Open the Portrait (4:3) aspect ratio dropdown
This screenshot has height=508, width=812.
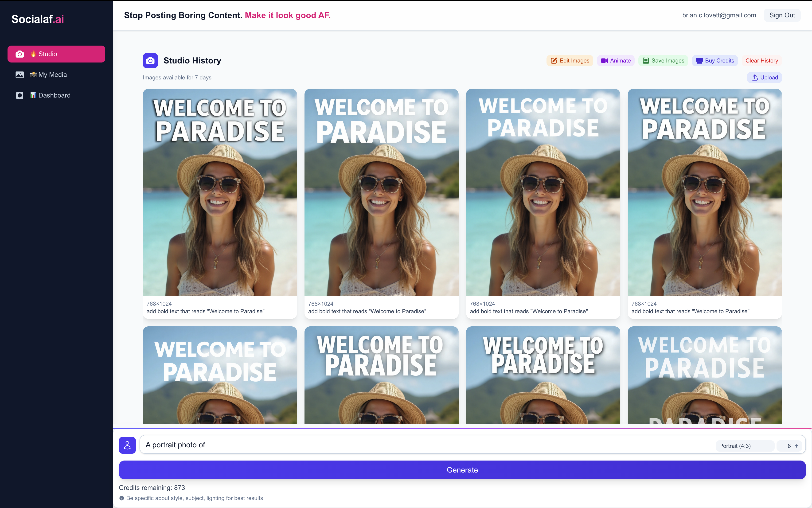point(745,446)
